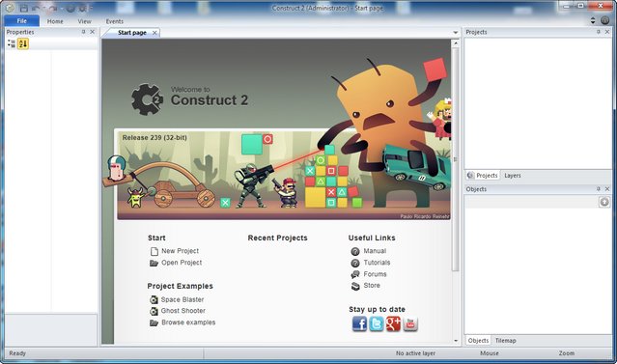Viewport: 617px width, 364px height.
Task: Click the Redo arrow in title bar
Action: click(x=53, y=8)
